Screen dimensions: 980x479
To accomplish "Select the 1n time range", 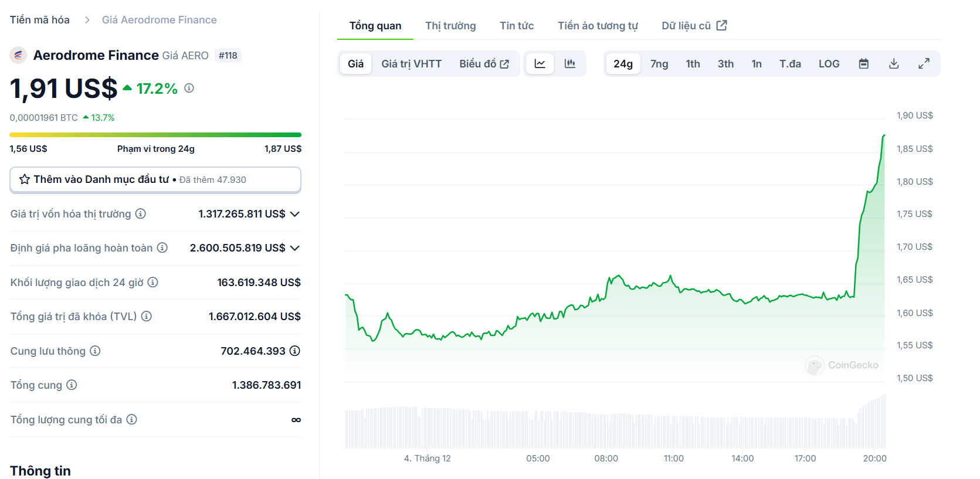I will (757, 63).
